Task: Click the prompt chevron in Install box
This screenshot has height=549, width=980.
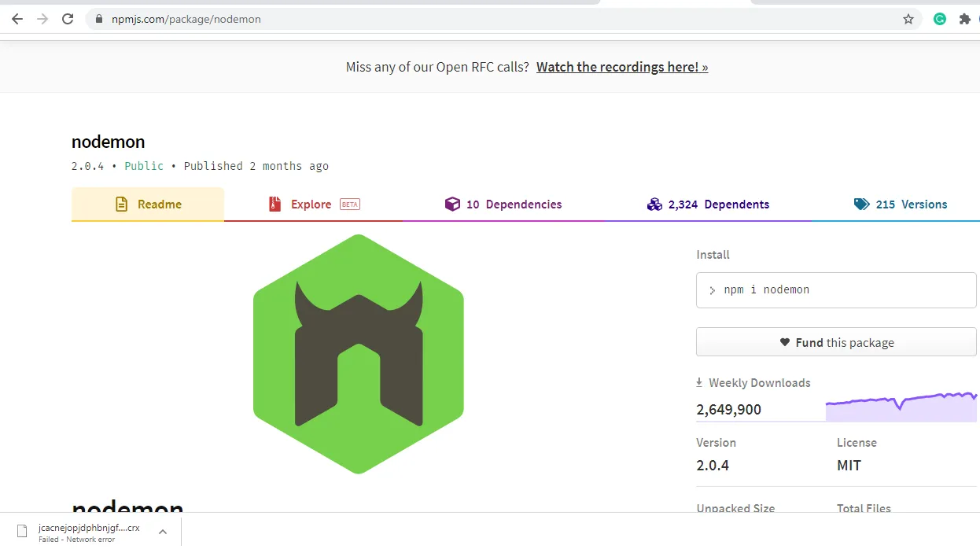Action: [x=712, y=290]
